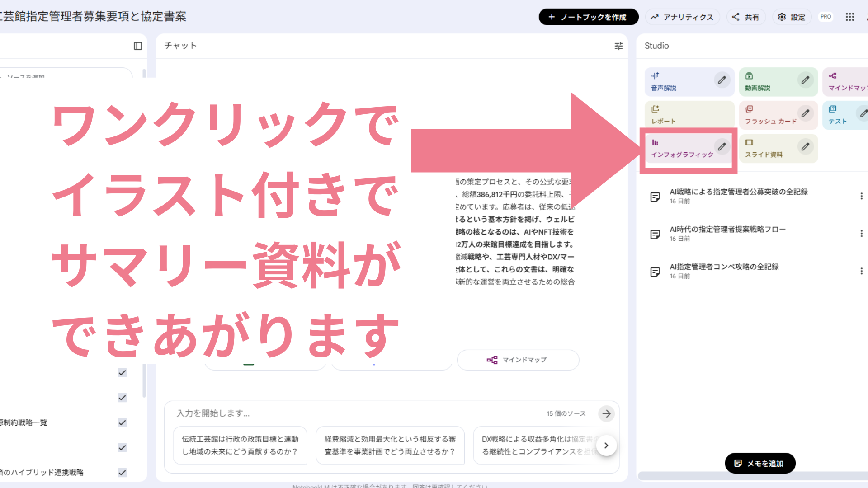Click the audio overview (音声解説) edit pencil
The image size is (868, 488).
tap(722, 80)
